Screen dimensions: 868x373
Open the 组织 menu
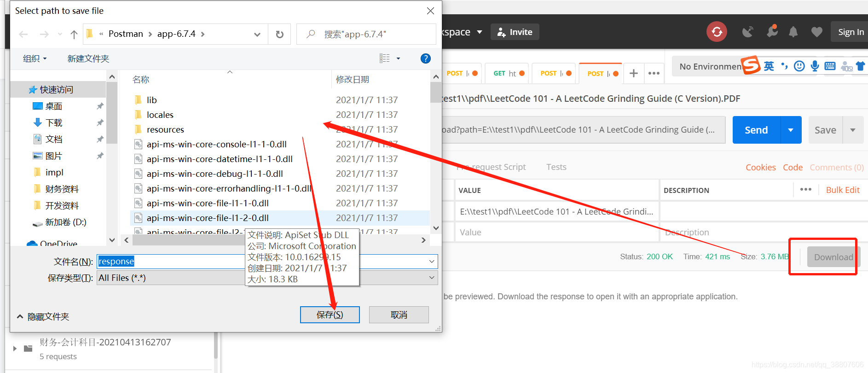[x=35, y=58]
